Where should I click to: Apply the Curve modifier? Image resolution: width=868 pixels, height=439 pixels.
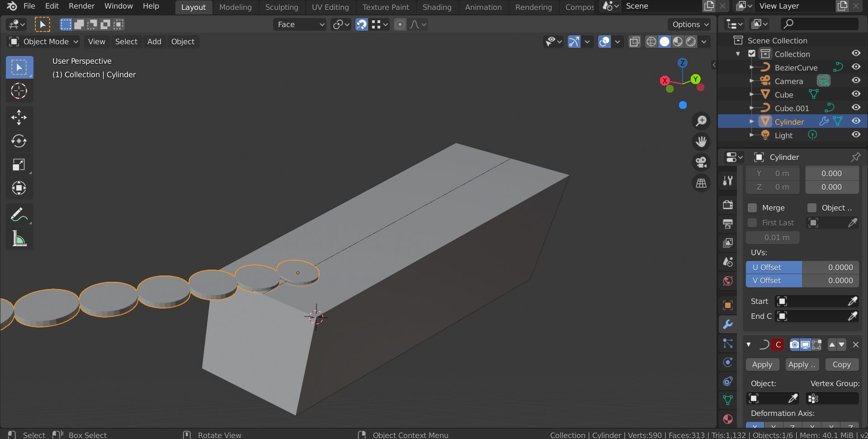(762, 364)
